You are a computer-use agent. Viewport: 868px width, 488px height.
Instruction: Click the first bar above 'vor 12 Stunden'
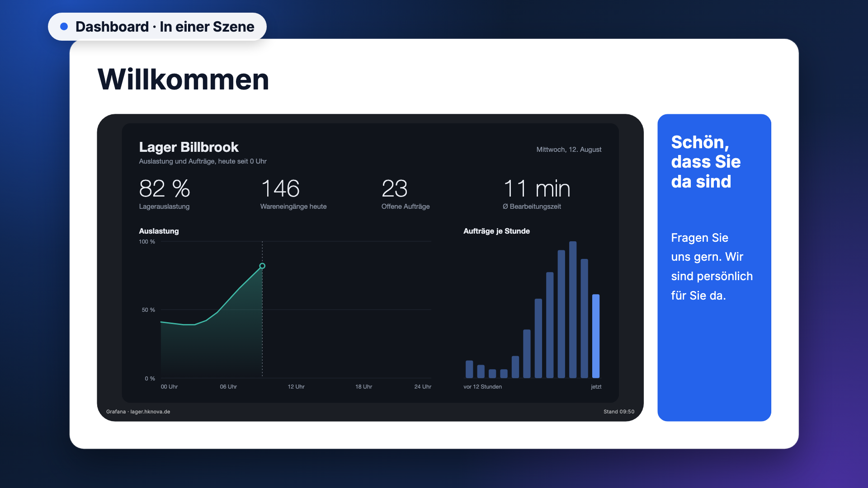[x=469, y=369]
